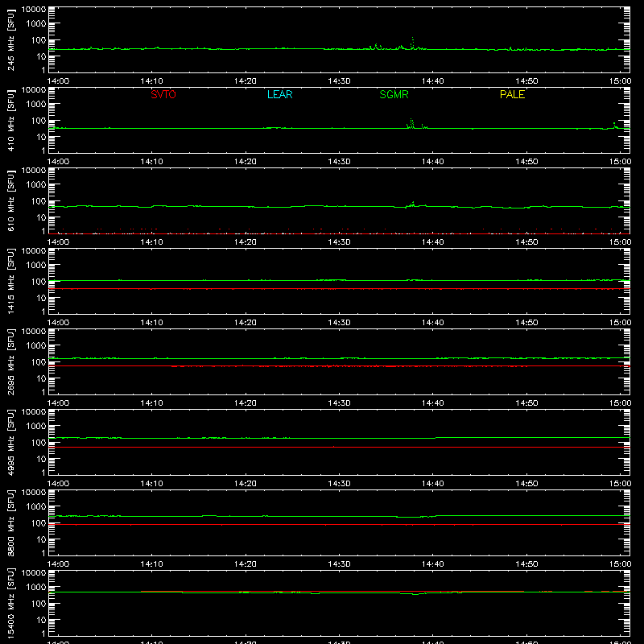Click the tallest burst spike in the 245 MHz trace
The image size is (644, 644).
pos(413,43)
